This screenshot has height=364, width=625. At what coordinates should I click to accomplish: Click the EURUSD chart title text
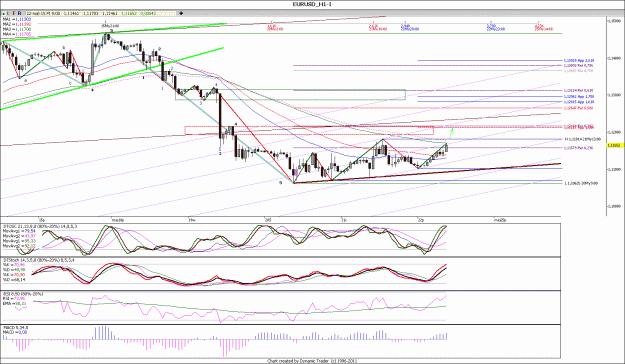(x=312, y=4)
